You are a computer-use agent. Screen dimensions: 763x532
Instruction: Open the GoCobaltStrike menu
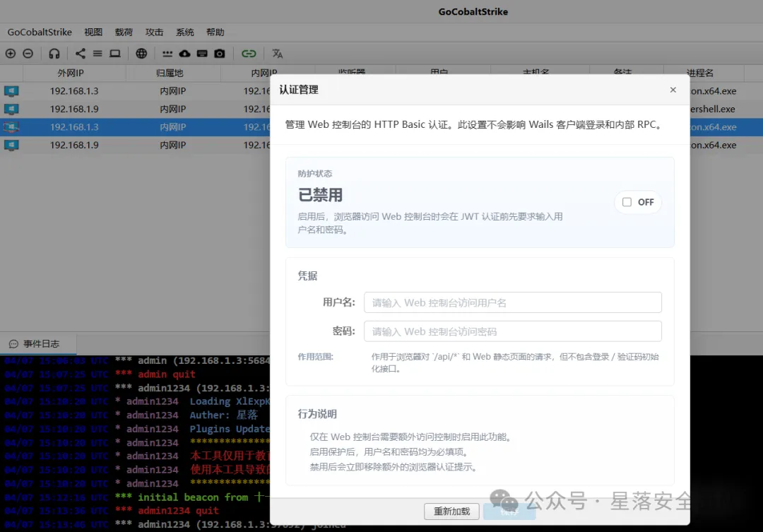[40, 32]
